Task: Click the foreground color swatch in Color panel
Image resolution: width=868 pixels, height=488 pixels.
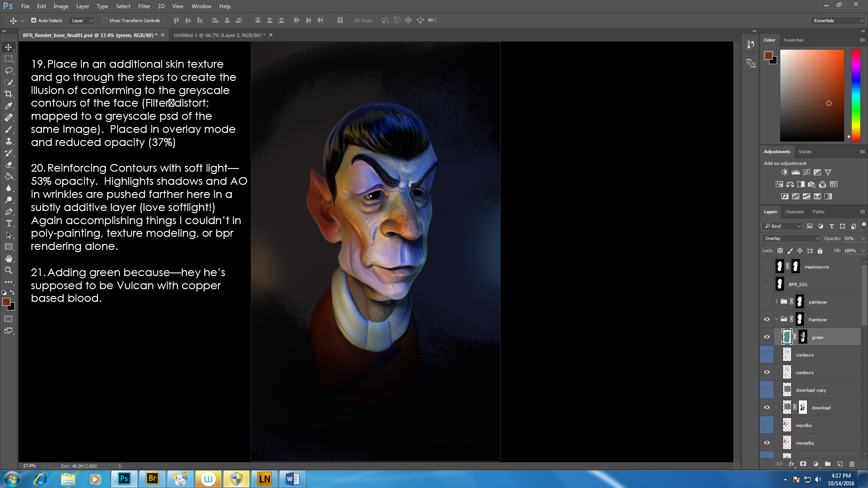Action: tap(768, 56)
